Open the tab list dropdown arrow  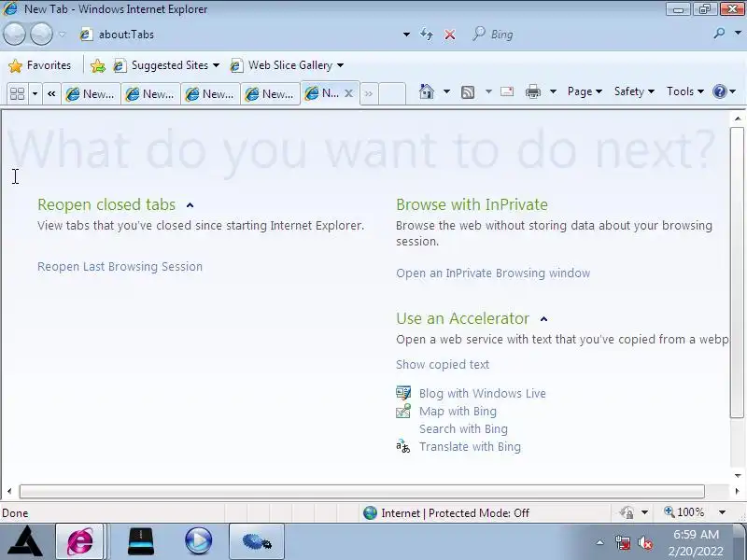point(35,93)
